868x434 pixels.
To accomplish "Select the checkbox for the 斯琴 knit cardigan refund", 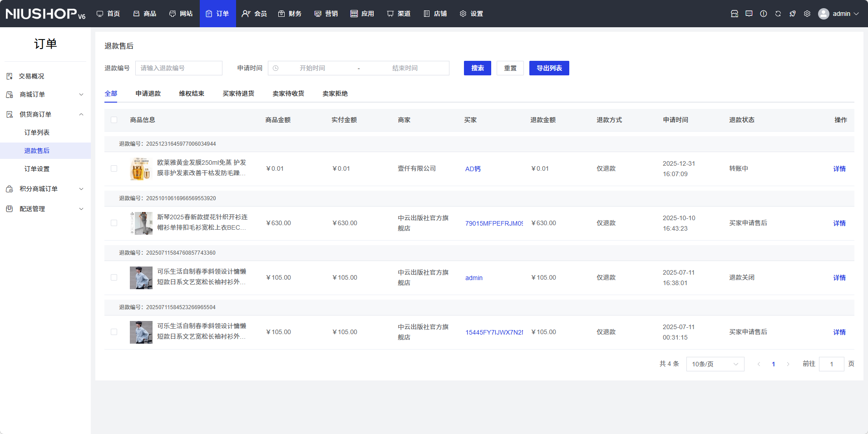I will pyautogui.click(x=114, y=223).
